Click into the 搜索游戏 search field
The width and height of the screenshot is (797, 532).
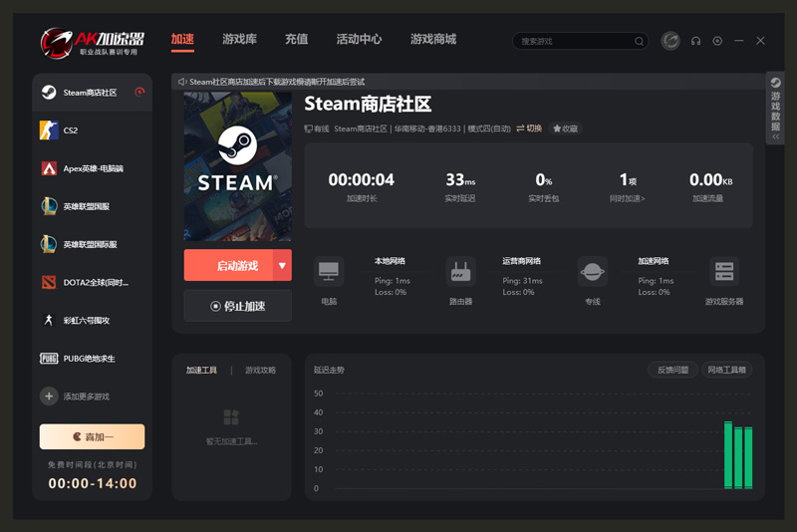point(581,41)
